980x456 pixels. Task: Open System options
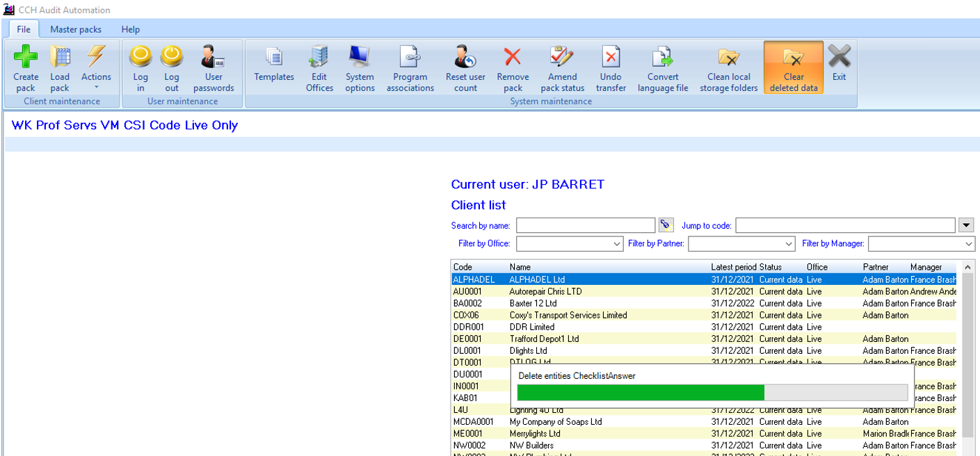point(360,67)
